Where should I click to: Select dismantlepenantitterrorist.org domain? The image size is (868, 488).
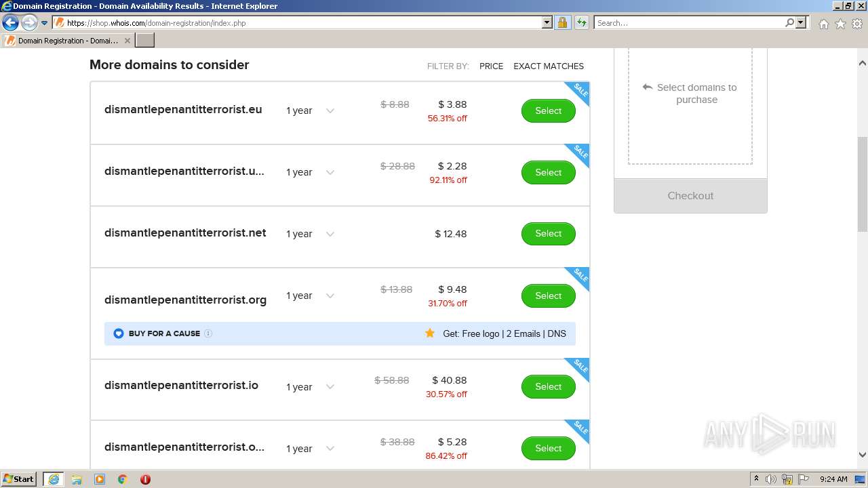[x=548, y=296]
